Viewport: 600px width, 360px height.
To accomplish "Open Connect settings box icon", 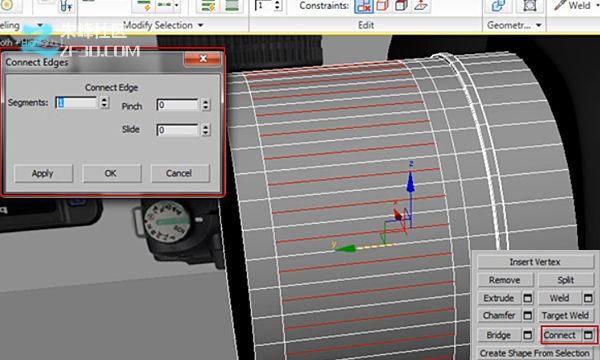I will coord(588,335).
